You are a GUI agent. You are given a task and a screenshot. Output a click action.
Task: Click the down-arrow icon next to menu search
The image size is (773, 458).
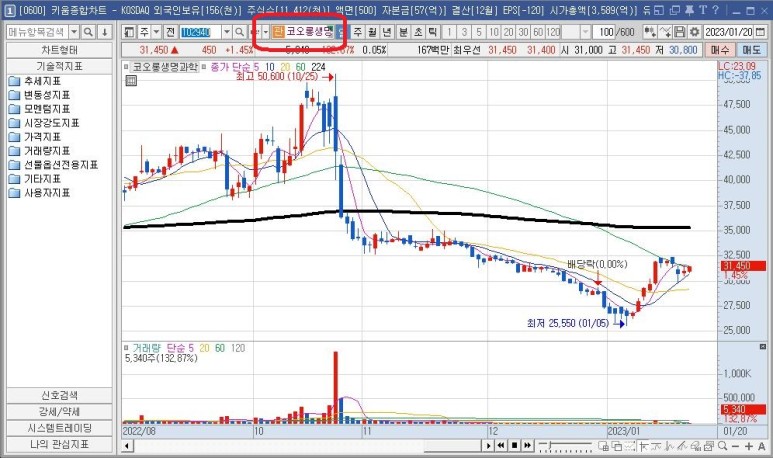105,32
